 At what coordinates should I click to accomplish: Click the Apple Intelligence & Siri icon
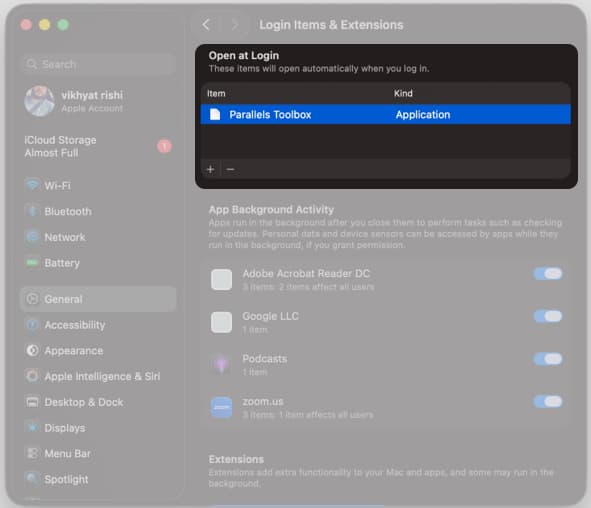click(x=32, y=376)
